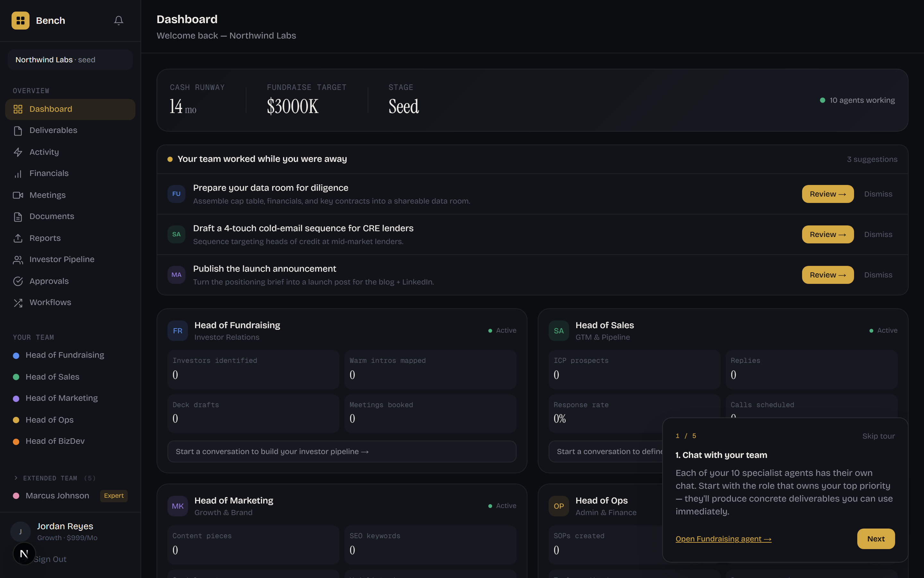Click the OP badge on Ops card
This screenshot has height=578, width=924.
[559, 506]
